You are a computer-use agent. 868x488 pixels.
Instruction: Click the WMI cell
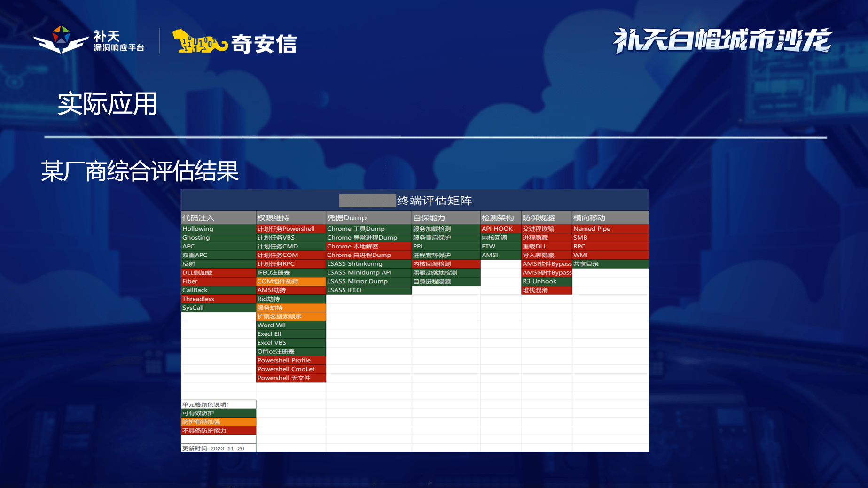click(x=610, y=255)
